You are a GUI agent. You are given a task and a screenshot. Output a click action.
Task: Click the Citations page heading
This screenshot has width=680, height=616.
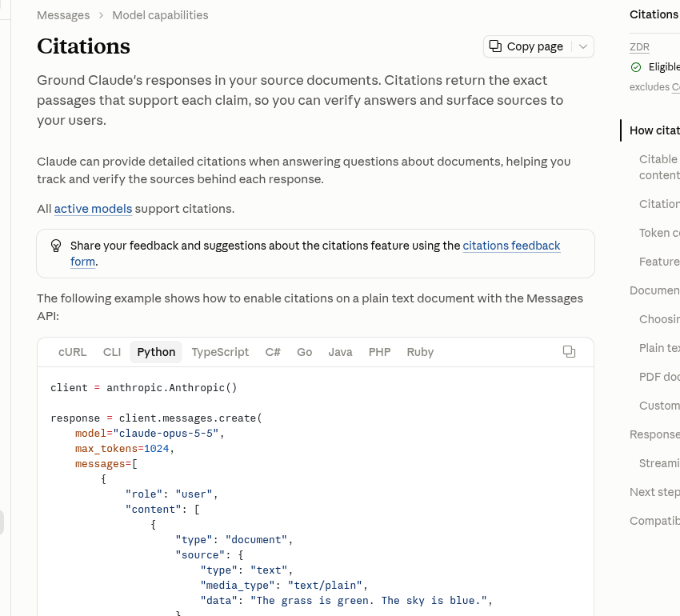click(x=83, y=46)
